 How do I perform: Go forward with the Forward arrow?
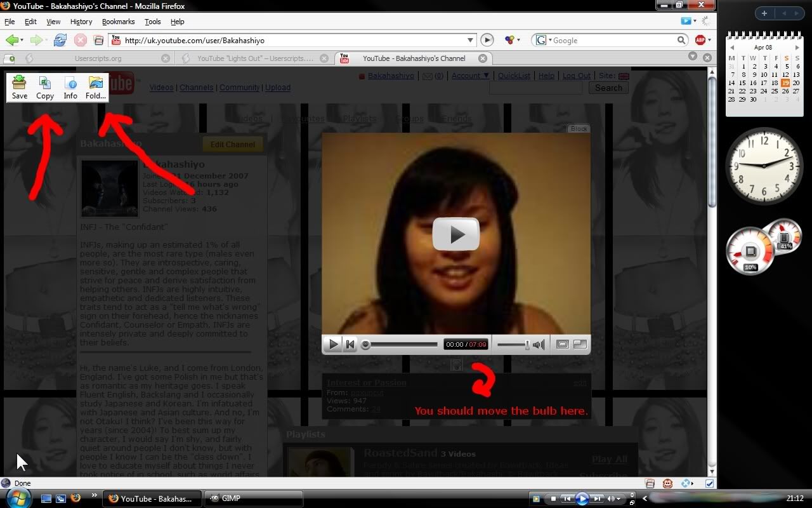click(36, 40)
